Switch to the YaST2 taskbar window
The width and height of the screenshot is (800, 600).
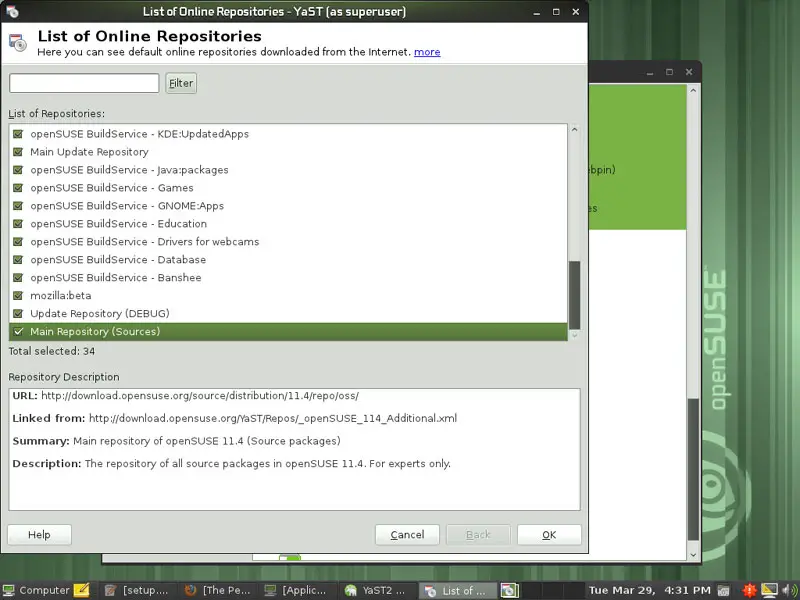tap(377, 590)
